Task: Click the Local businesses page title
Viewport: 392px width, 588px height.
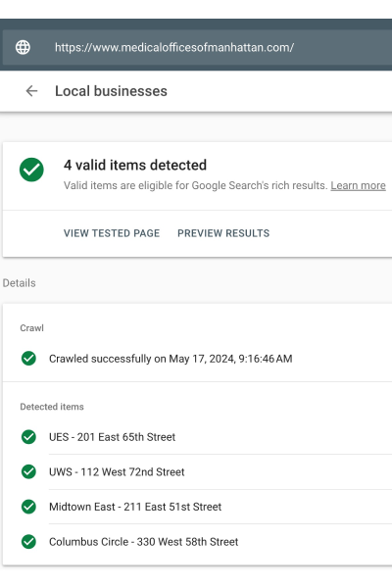Action: [111, 91]
